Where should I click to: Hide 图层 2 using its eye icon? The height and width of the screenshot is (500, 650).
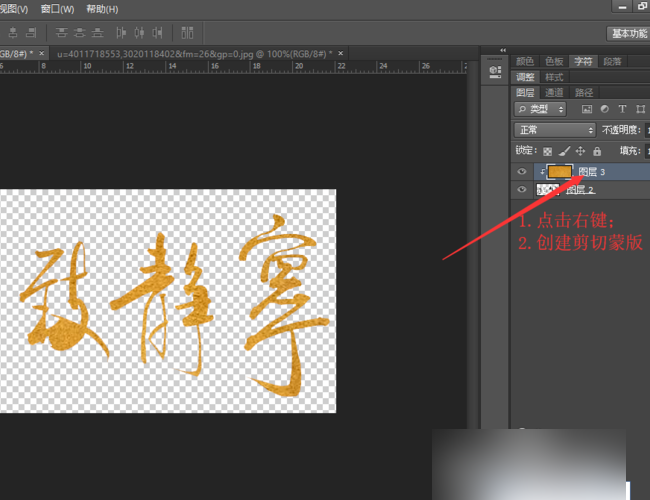[522, 189]
